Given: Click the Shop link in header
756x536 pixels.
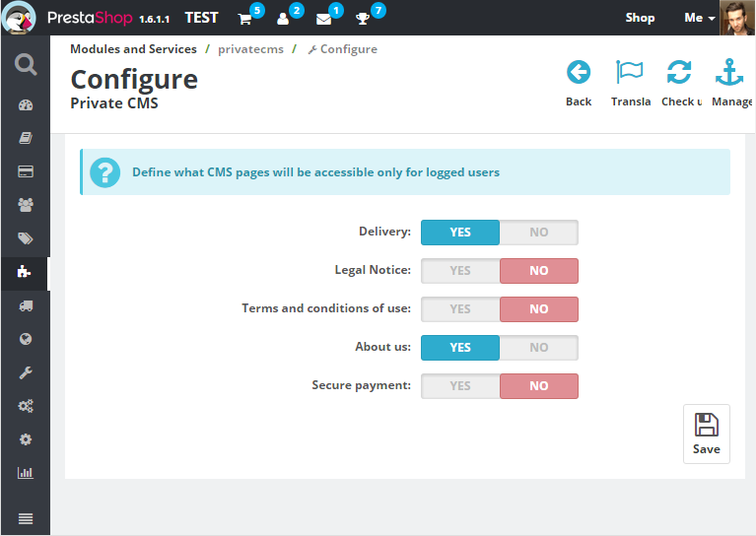Looking at the screenshot, I should (640, 18).
